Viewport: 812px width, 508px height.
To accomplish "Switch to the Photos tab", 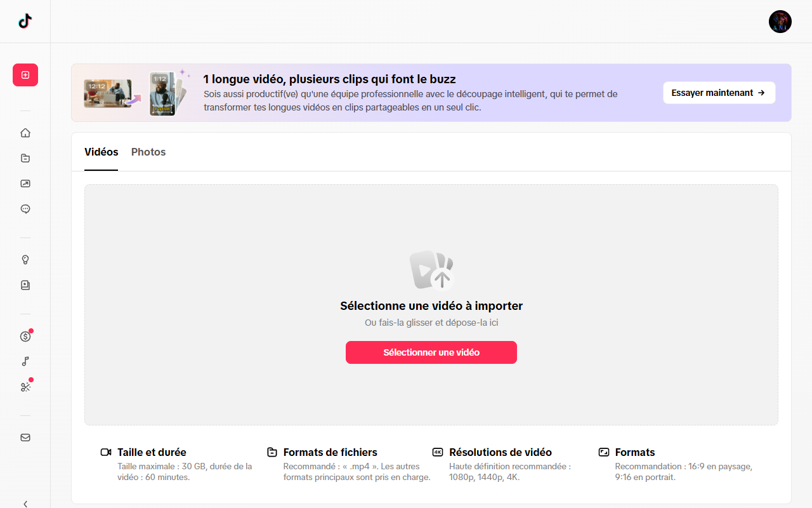I will tap(148, 152).
